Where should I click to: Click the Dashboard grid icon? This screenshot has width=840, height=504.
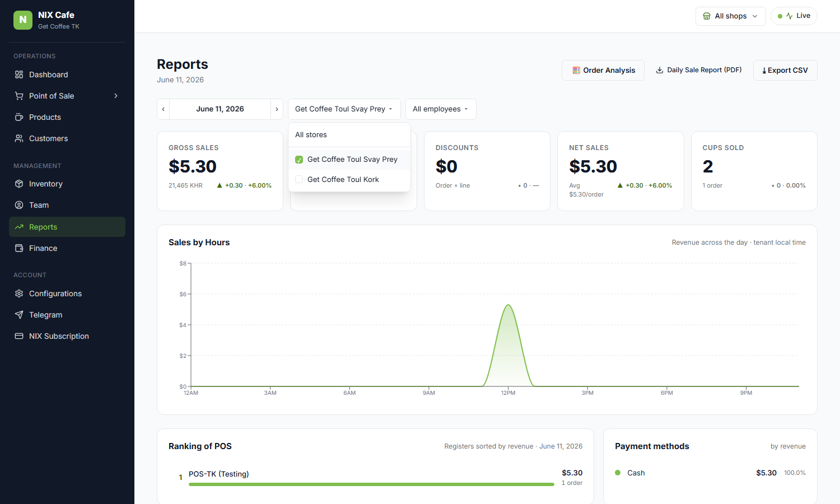click(x=19, y=74)
